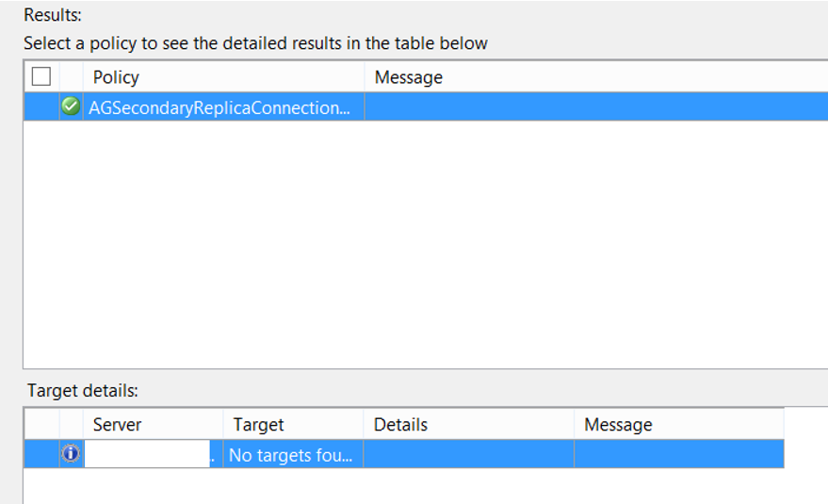Tick the select-all checkbox in the policy header
The height and width of the screenshot is (504, 828).
(x=41, y=76)
